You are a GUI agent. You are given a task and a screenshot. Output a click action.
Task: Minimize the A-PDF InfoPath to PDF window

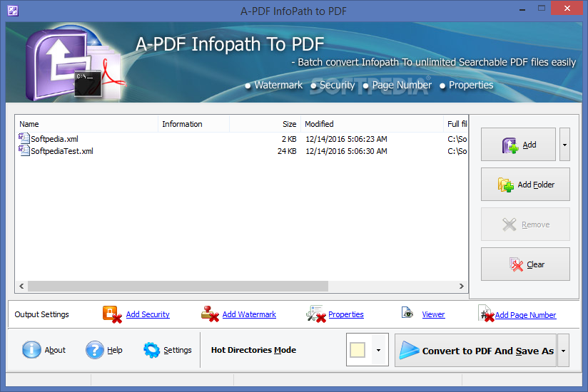click(522, 9)
